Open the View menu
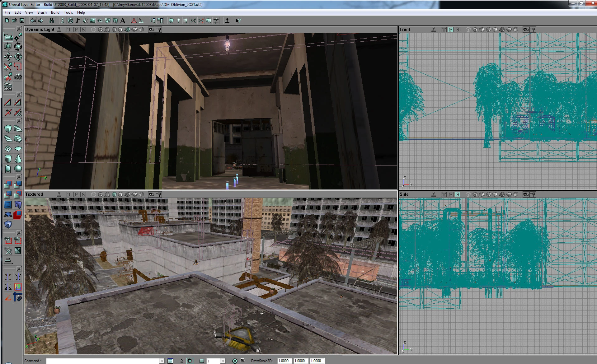This screenshot has height=364, width=597. pos(29,12)
